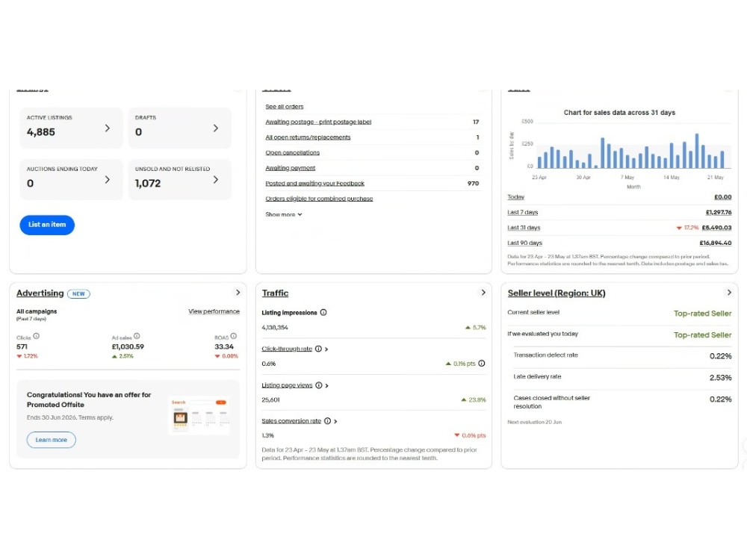
Task: Click the List an item button
Action: 47,225
